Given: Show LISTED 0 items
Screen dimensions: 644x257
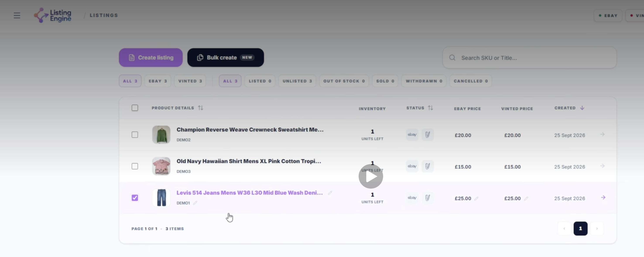Looking at the screenshot, I should 260,81.
